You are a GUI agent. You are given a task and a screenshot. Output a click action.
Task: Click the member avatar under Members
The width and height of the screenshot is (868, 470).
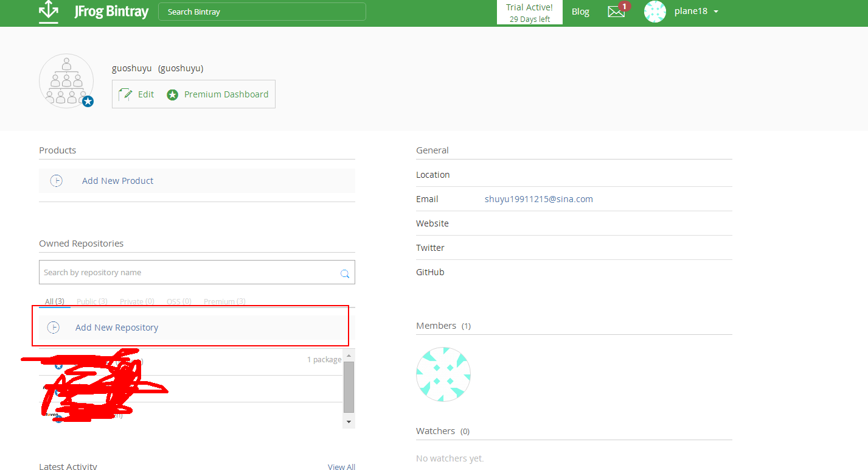[443, 374]
